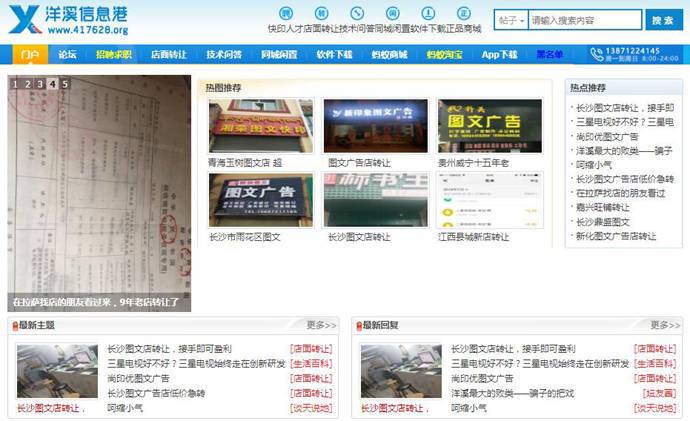Viewport: 690px width, 421px height.
Task: Switch carousel to slide 1
Action: tap(16, 84)
